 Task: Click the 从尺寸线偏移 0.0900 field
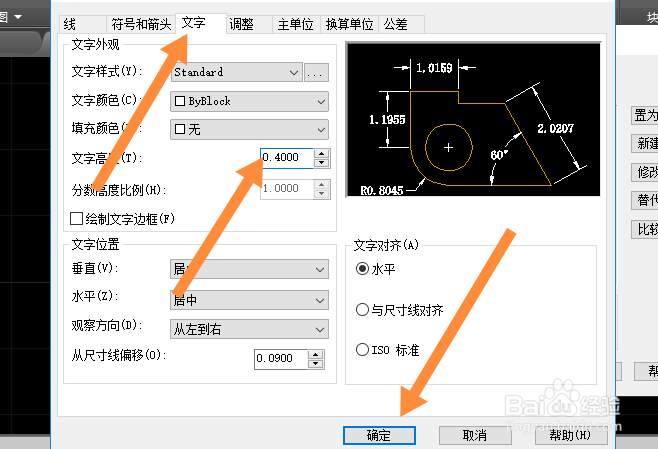(x=281, y=359)
